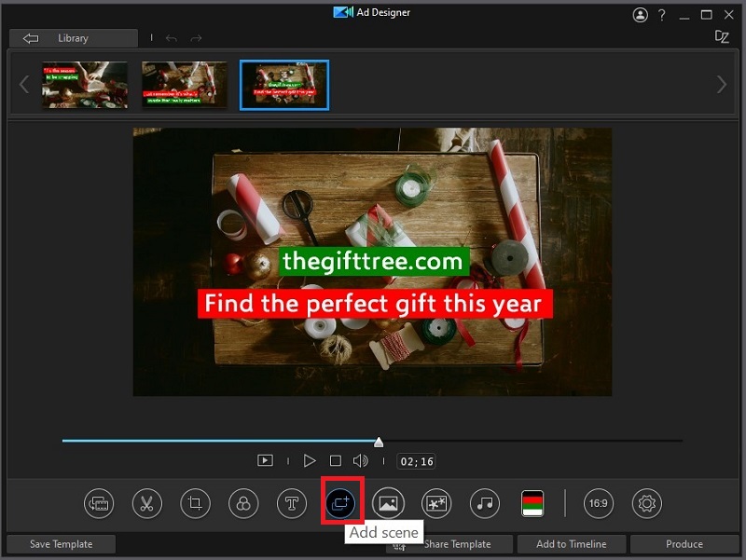Switch to the Library tab
This screenshot has width=746, height=560.
[x=73, y=38]
